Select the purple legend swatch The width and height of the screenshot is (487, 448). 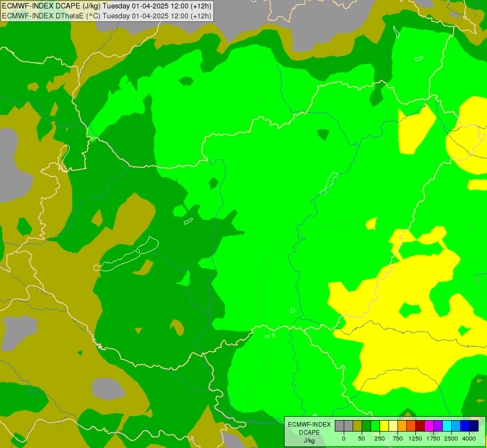coord(438,426)
